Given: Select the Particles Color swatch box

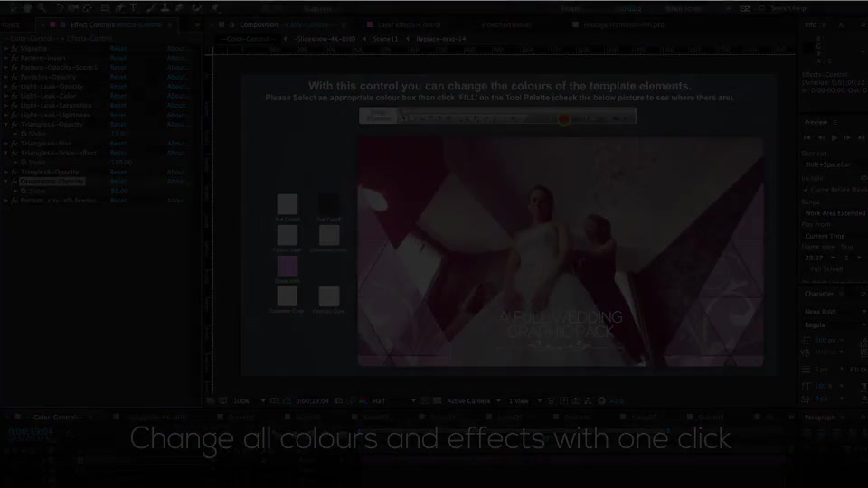Looking at the screenshot, I should pos(329,296).
